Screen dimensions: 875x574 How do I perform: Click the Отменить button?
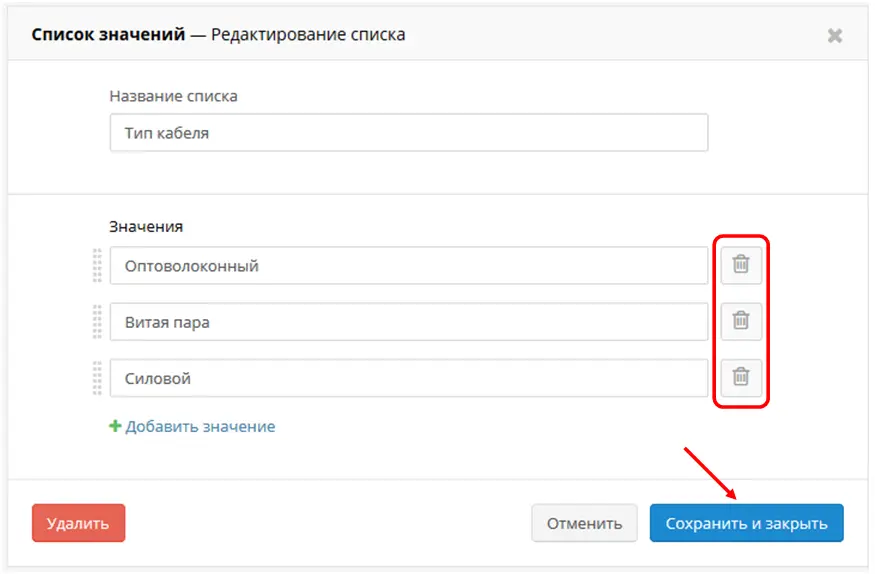(584, 523)
